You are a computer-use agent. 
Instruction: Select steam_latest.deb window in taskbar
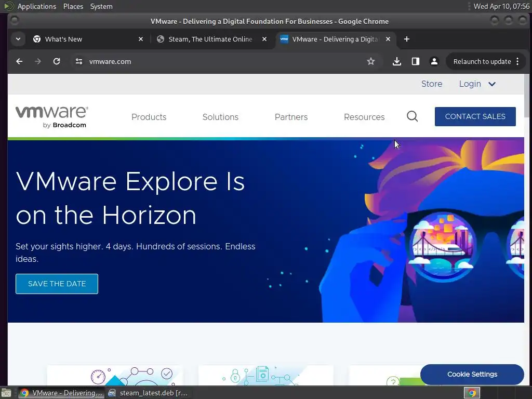coord(148,393)
